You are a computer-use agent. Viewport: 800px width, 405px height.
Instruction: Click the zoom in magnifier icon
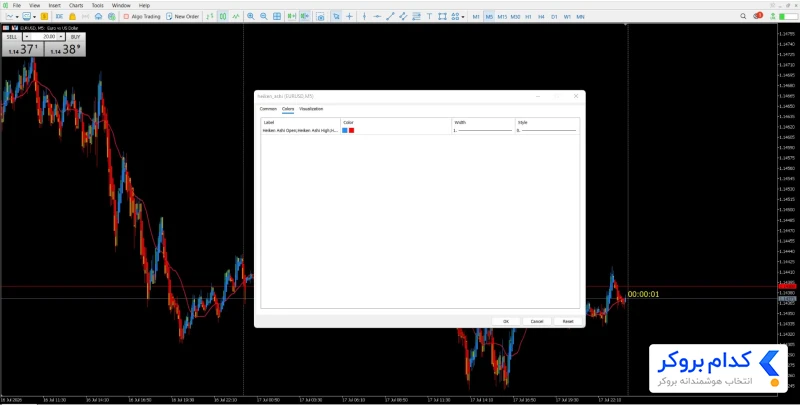(x=251, y=16)
